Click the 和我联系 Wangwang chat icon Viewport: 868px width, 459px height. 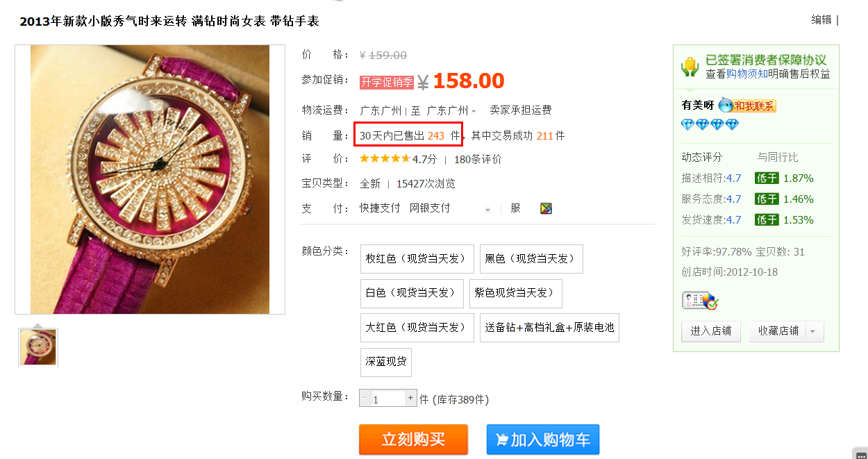[746, 106]
